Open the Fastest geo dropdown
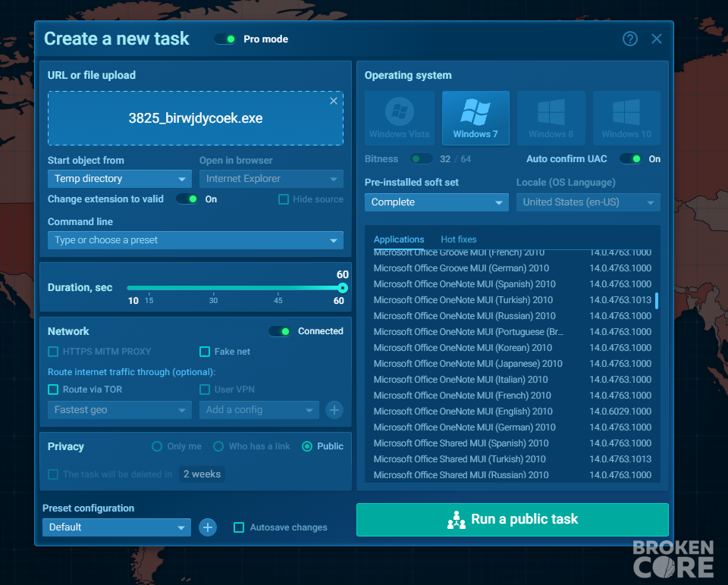Viewport: 728px width, 585px height. (119, 410)
